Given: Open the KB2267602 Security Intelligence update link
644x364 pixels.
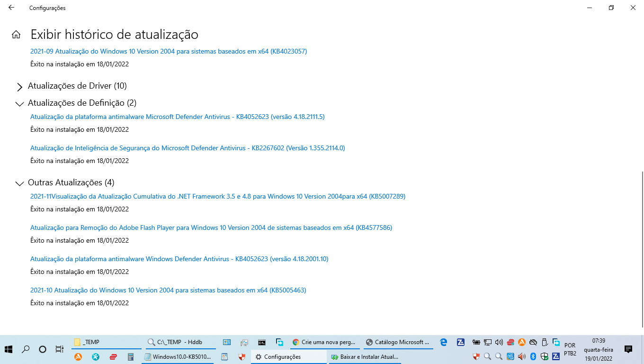Looking at the screenshot, I should tap(188, 148).
